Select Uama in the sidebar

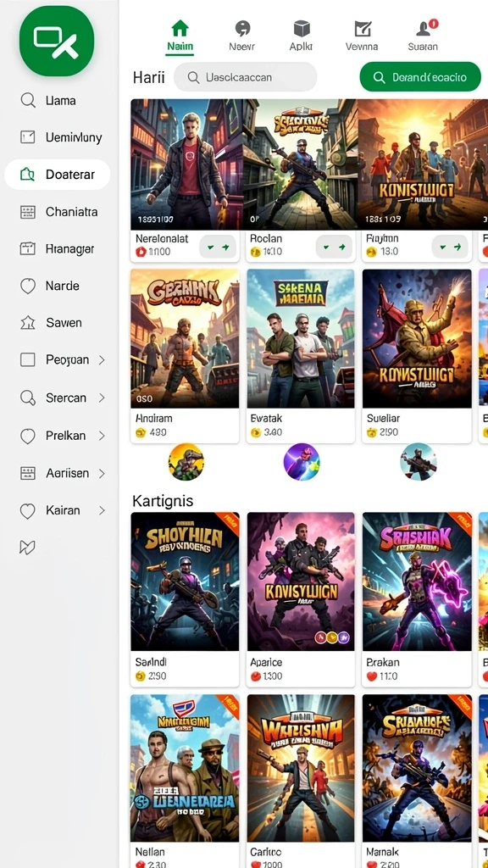[x=58, y=100]
